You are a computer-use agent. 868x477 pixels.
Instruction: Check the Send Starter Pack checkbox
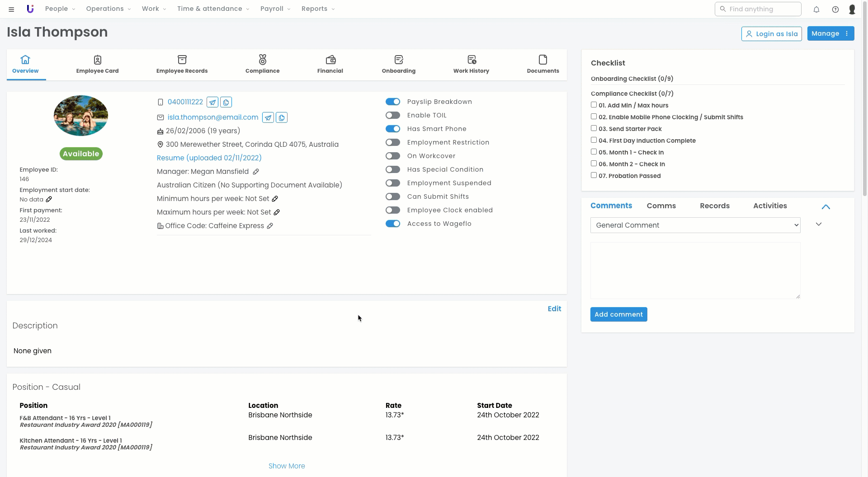coord(594,128)
